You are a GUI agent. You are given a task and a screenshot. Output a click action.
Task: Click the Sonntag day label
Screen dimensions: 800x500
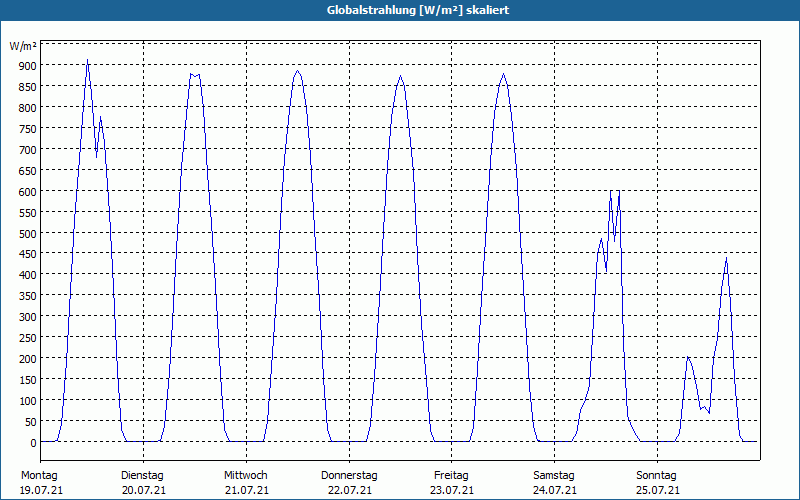pos(656,476)
